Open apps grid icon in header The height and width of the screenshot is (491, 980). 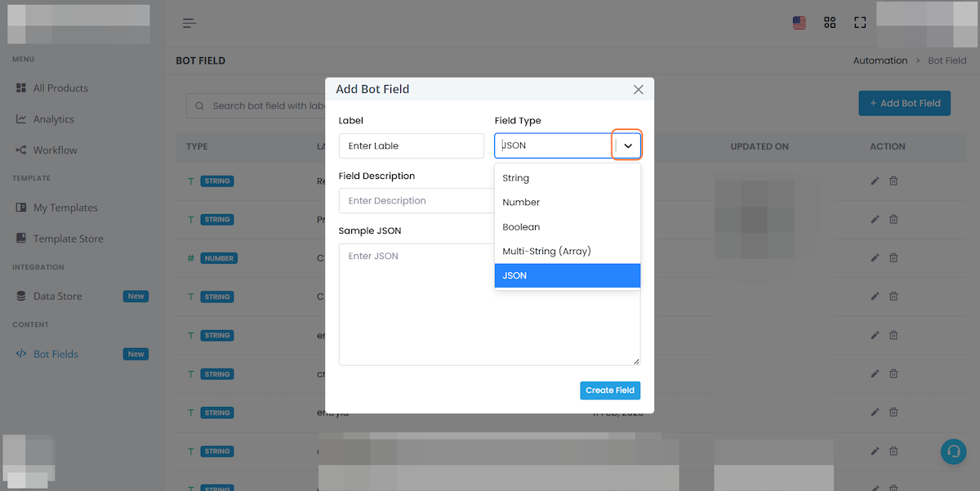tap(830, 23)
